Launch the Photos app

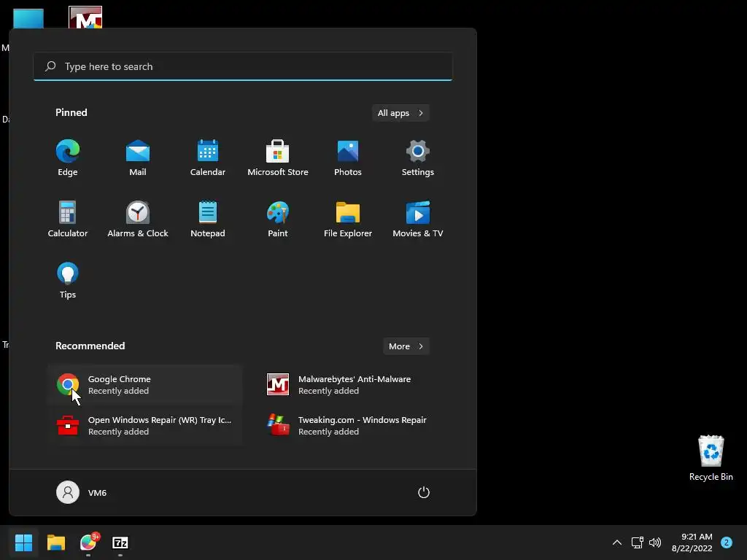(x=348, y=158)
